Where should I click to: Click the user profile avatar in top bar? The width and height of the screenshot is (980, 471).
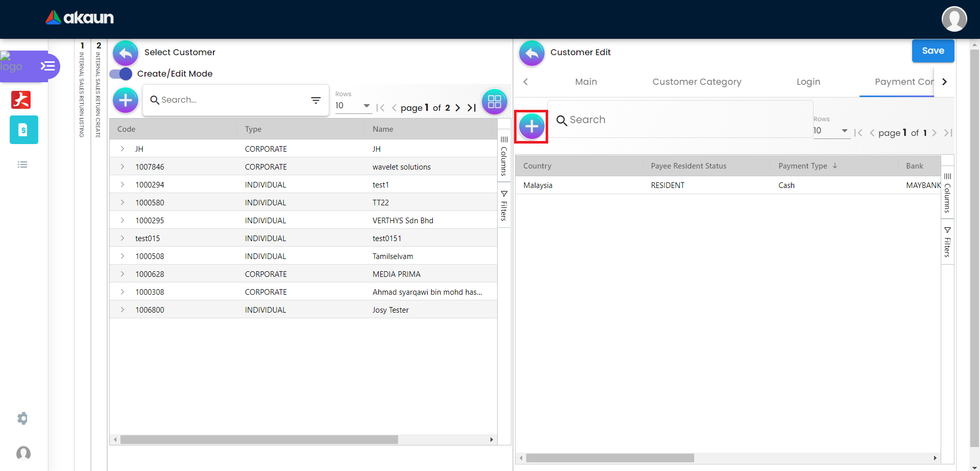coord(953,19)
